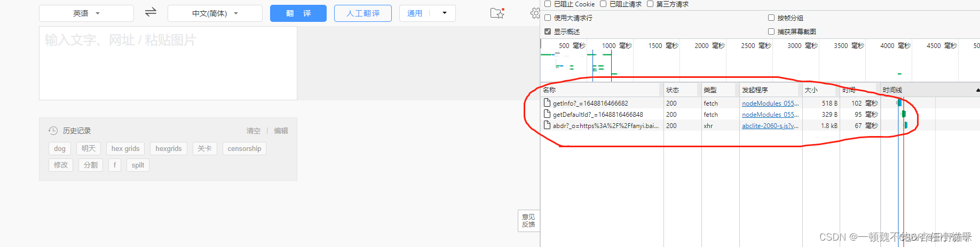The width and height of the screenshot is (980, 247).
Task: Select the f history tag
Action: [115, 165]
